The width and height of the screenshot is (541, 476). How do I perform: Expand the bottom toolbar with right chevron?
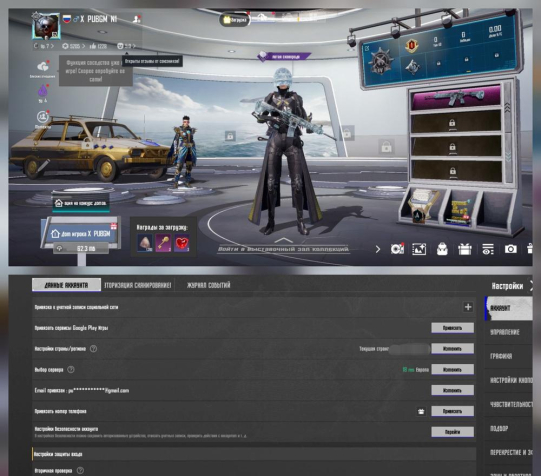[x=378, y=249]
